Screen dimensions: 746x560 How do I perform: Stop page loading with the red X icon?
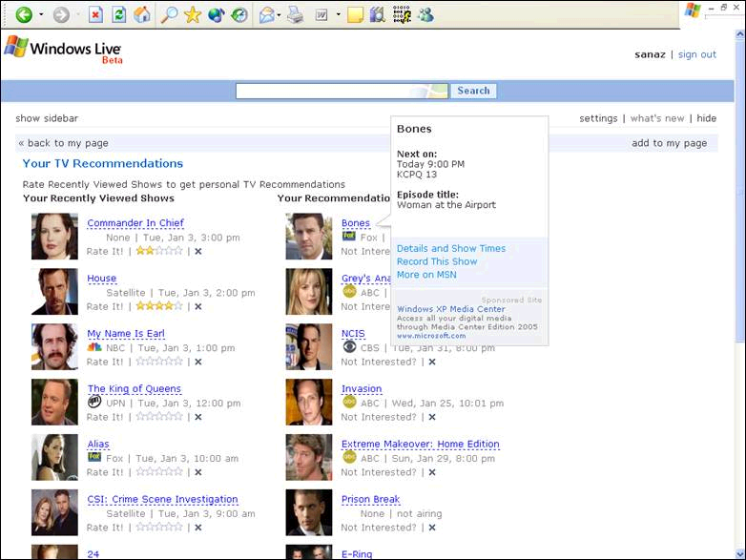pyautogui.click(x=95, y=14)
